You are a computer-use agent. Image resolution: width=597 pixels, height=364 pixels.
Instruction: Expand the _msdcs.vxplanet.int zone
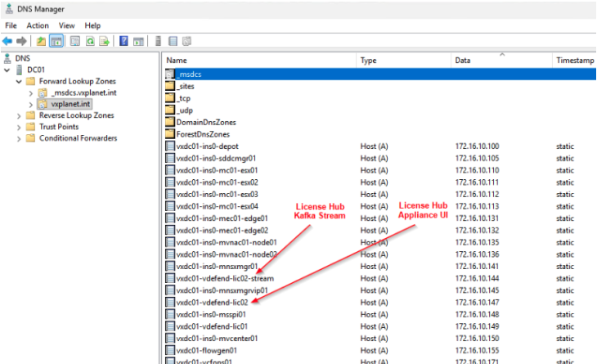point(31,93)
